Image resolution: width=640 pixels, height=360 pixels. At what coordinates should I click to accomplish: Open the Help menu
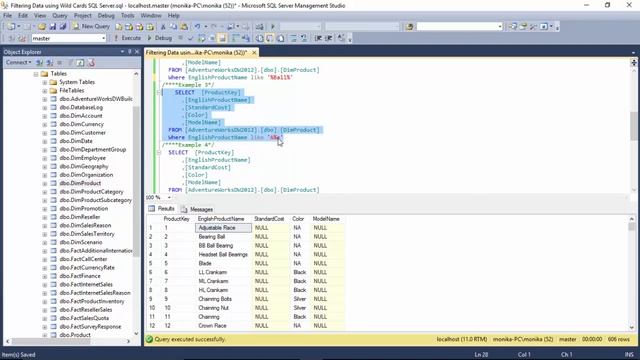tap(173, 16)
